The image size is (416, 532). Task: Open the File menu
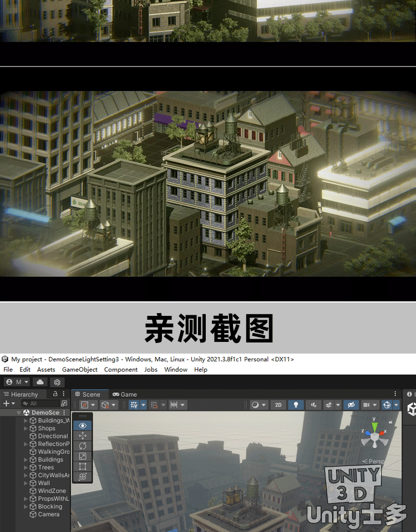click(8, 370)
